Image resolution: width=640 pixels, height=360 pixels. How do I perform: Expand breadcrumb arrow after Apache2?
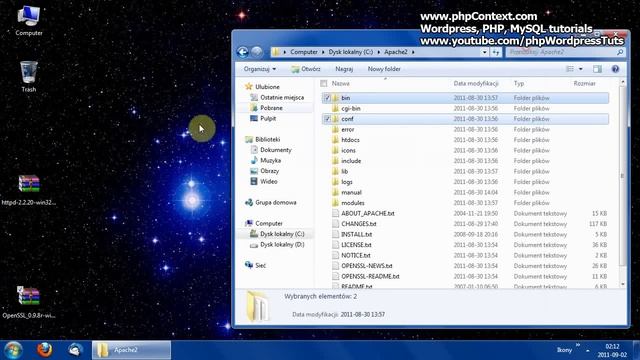coord(413,52)
